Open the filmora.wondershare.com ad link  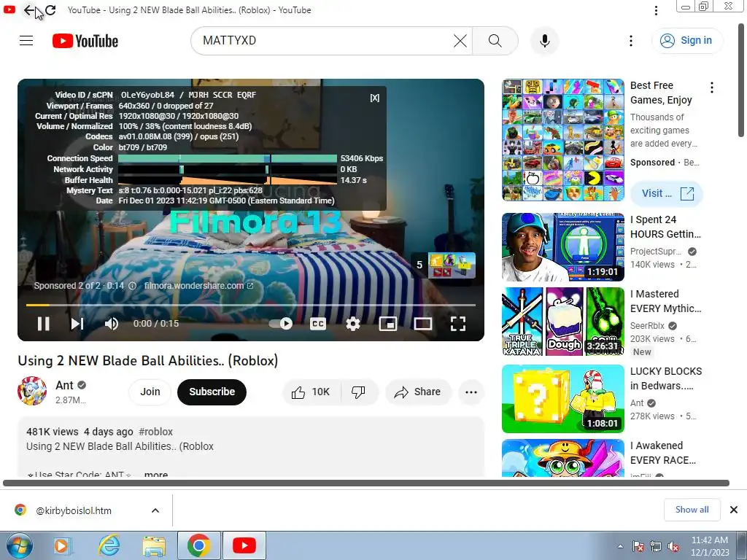(198, 286)
